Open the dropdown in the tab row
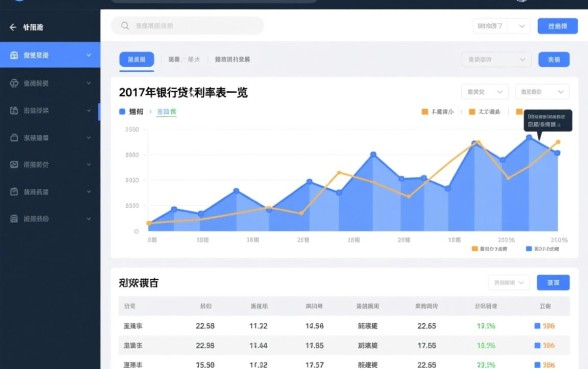 [x=496, y=60]
